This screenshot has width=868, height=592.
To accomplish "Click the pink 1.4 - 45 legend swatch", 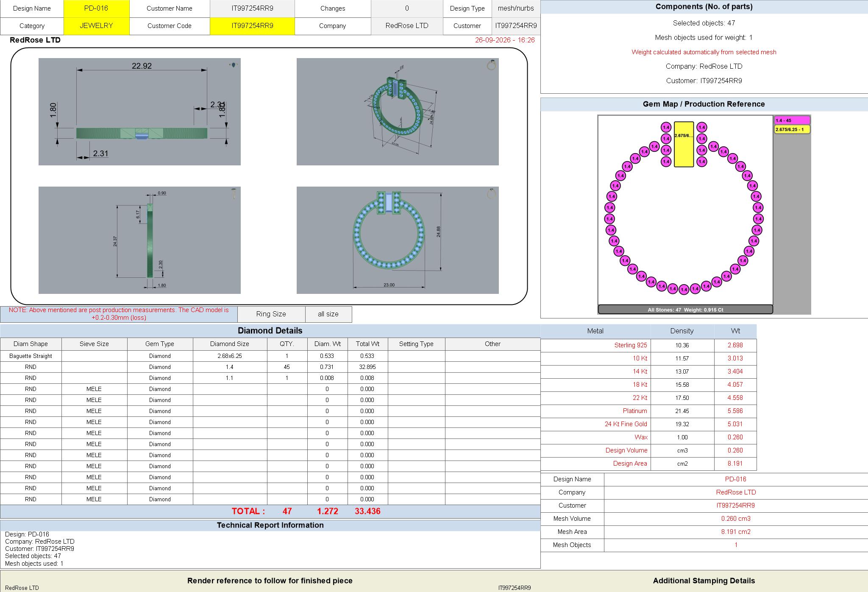I will click(792, 120).
